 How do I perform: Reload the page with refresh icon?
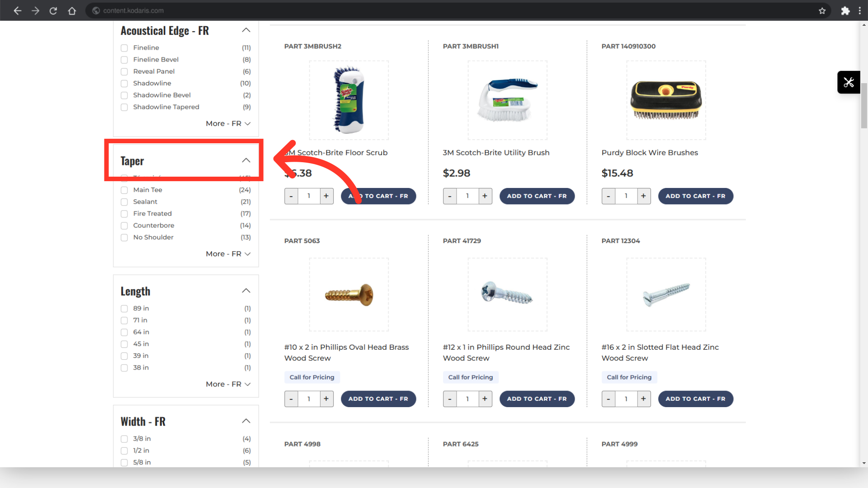coord(53,10)
